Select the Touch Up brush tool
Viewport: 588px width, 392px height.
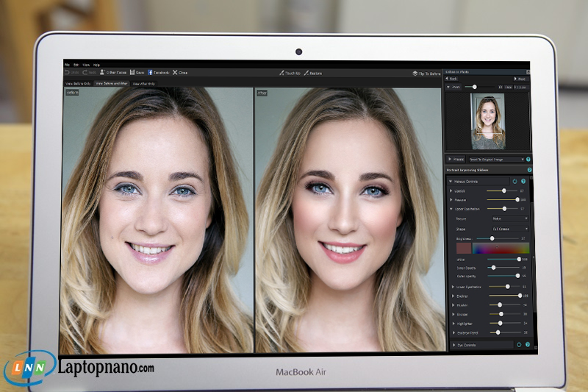click(281, 73)
